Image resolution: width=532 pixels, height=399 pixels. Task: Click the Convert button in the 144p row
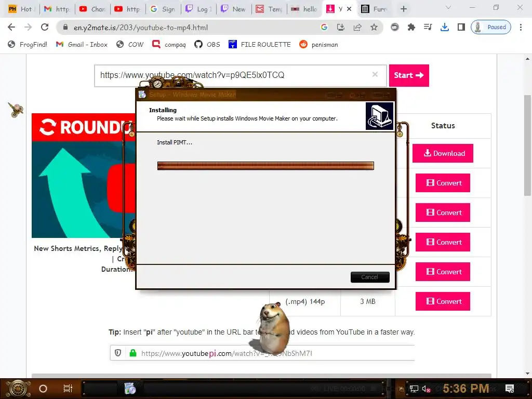pyautogui.click(x=443, y=301)
